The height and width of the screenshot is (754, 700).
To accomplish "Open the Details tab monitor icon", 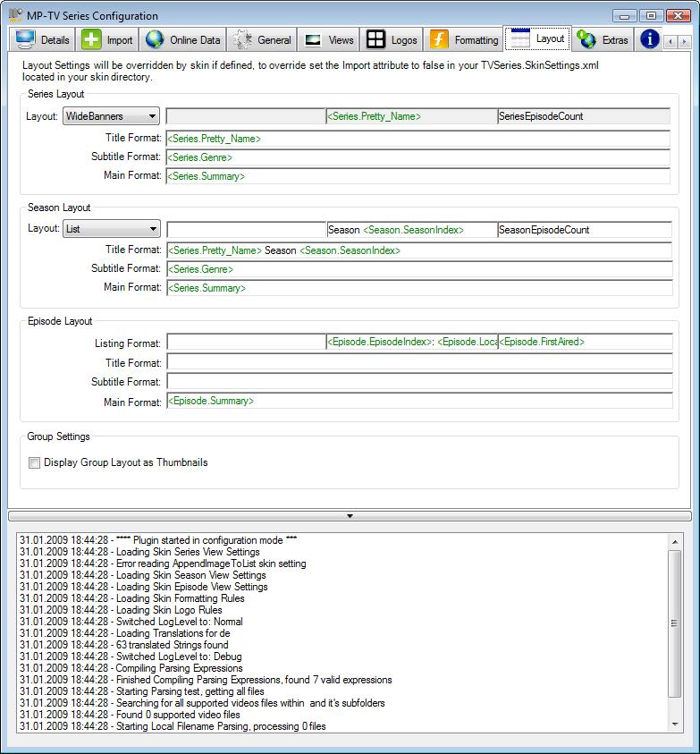I will point(25,39).
